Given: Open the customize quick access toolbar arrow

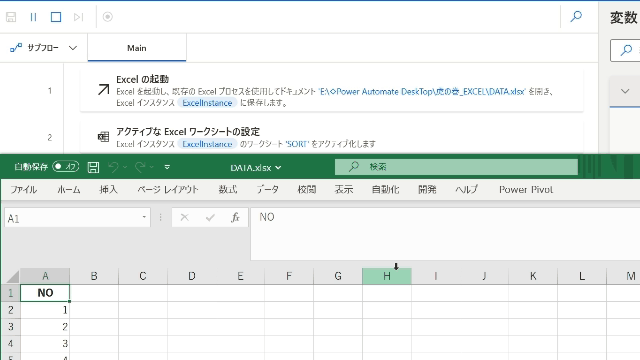Looking at the screenshot, I should point(167,167).
